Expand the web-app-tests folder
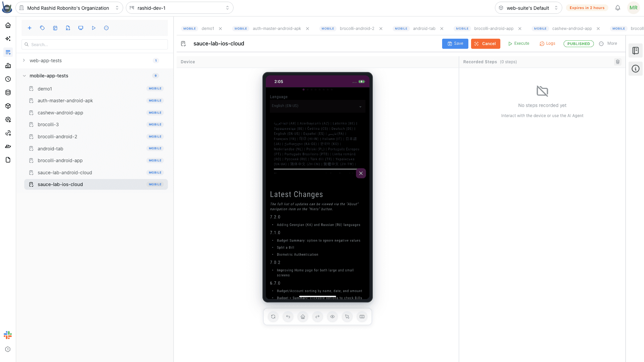Viewport: 644px width, 362px height. pos(24,61)
